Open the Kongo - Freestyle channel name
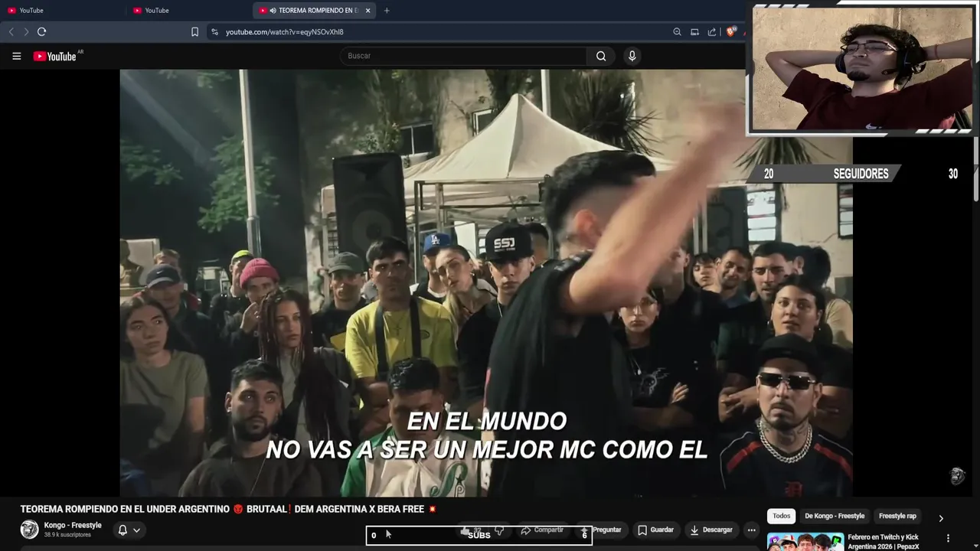This screenshot has width=980, height=551. [x=73, y=525]
